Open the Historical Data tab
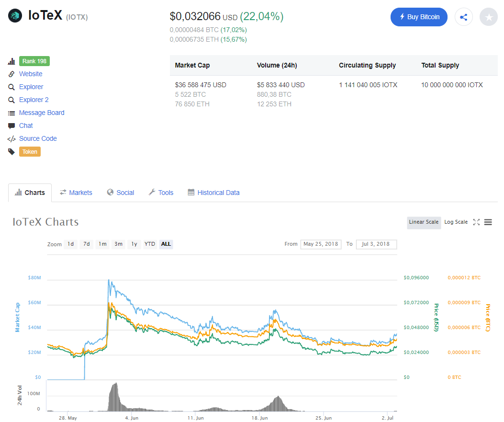 click(x=214, y=193)
